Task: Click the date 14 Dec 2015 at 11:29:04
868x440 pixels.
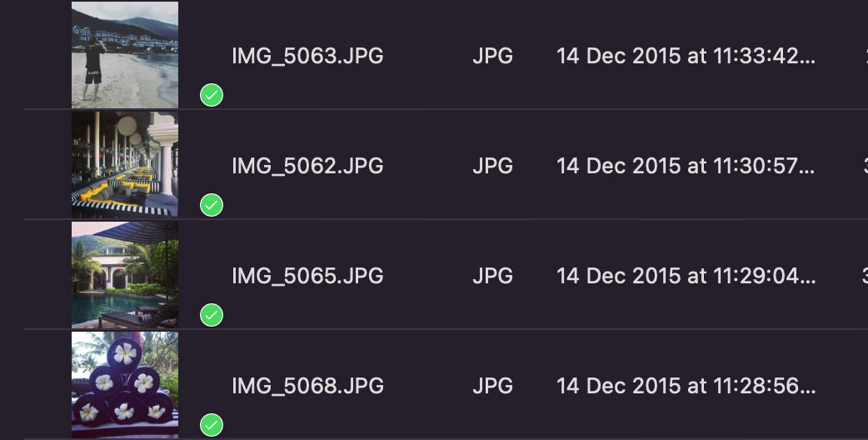Action: tap(686, 276)
